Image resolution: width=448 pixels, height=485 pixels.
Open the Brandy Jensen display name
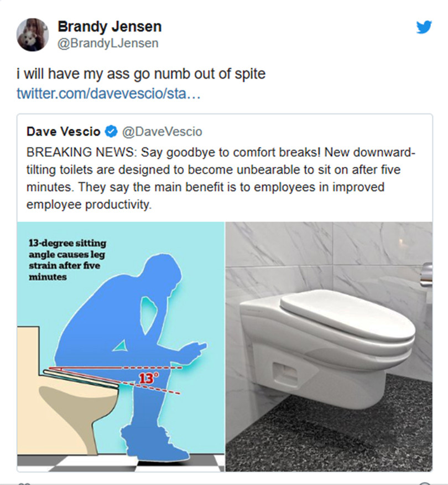pos(110,27)
